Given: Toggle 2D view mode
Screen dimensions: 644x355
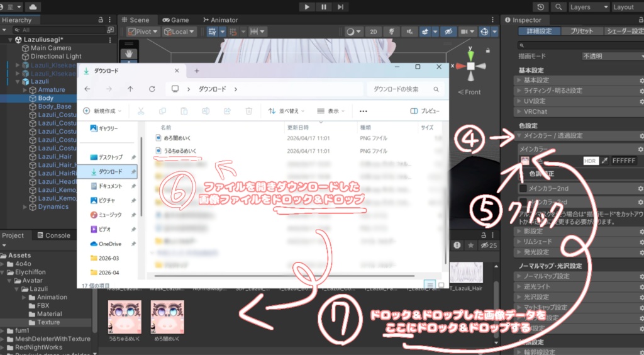Looking at the screenshot, I should coord(374,31).
